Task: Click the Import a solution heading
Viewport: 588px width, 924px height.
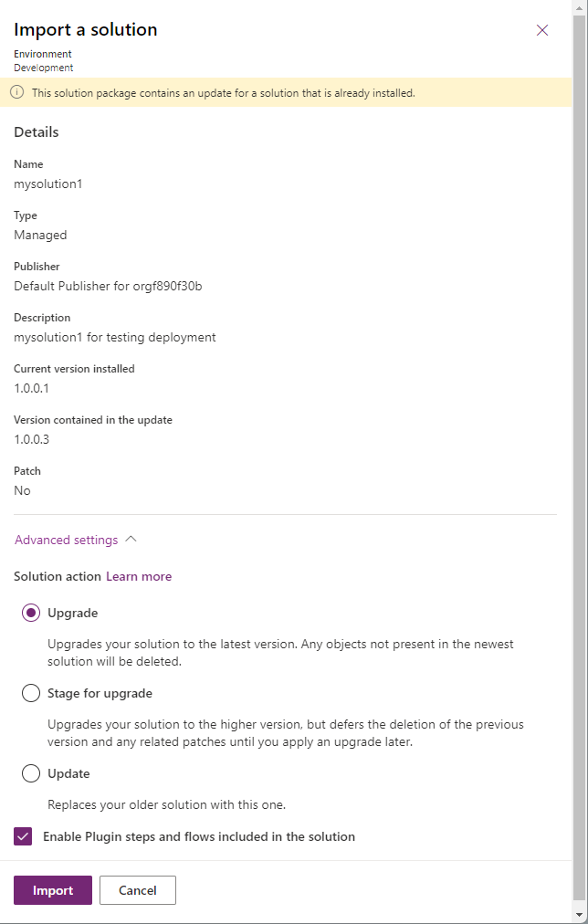Action: click(86, 30)
